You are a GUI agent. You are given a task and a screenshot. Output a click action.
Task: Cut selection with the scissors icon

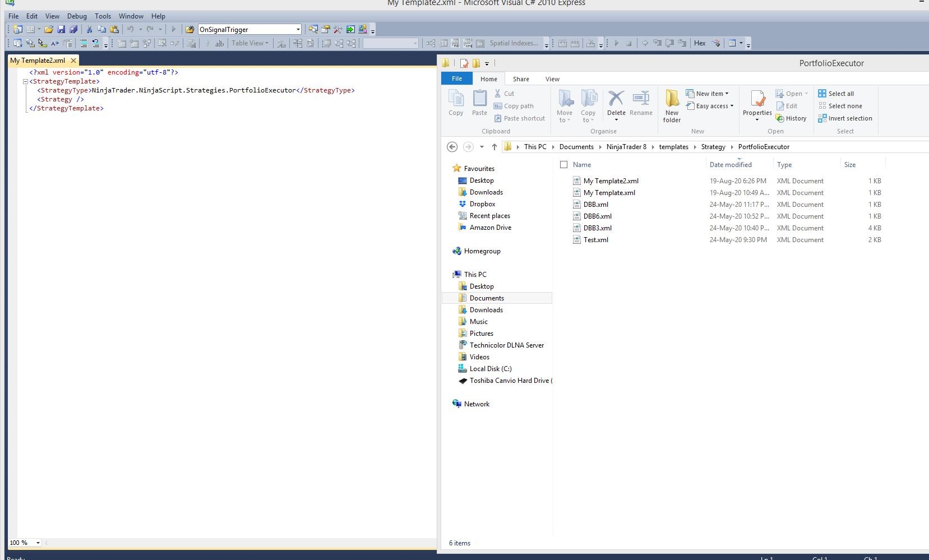[89, 29]
